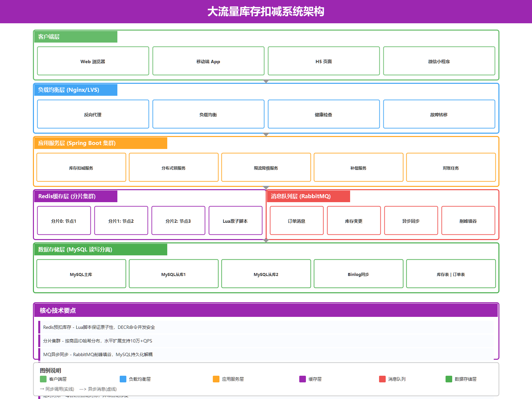Click the 库存扣减服务 box
Viewport: 532px width, 399px height.
pos(81,168)
